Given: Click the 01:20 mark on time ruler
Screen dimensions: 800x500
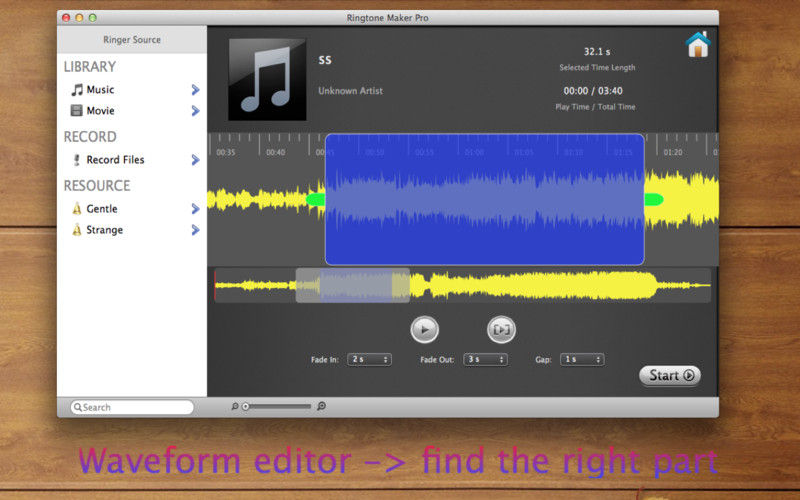Looking at the screenshot, I should tap(673, 152).
